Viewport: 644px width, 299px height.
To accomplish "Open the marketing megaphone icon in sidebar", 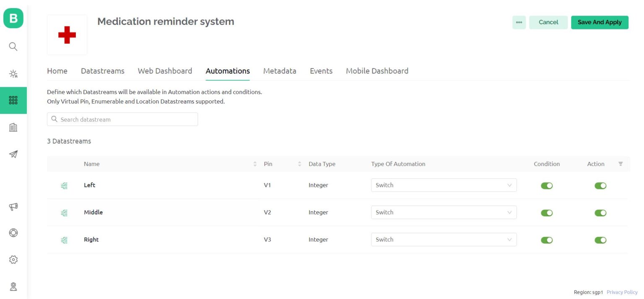I will click(x=13, y=207).
